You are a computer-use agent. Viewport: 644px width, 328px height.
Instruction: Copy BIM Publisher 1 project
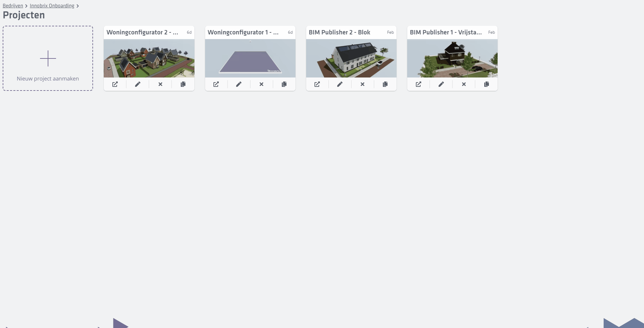(x=487, y=84)
